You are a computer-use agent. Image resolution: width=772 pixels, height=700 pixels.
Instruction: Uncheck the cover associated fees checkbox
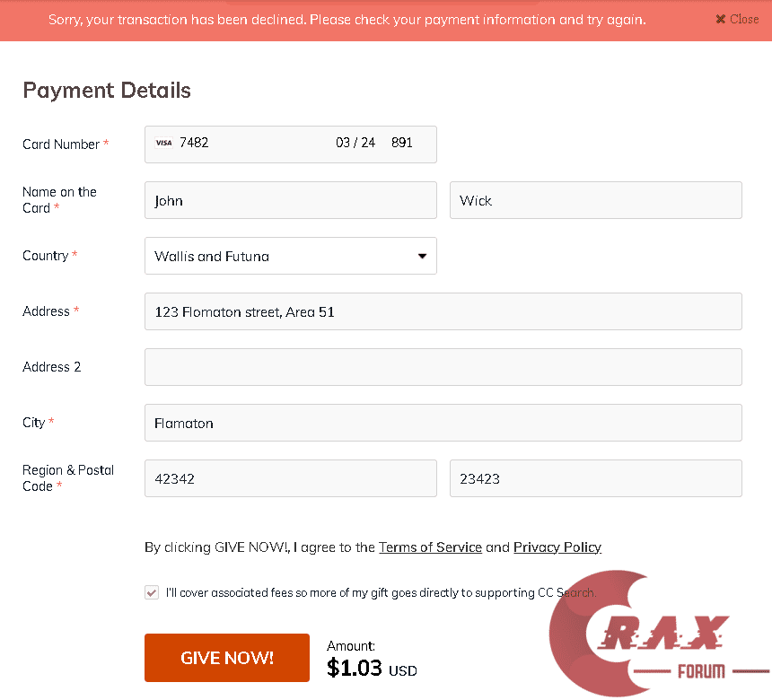pyautogui.click(x=152, y=592)
